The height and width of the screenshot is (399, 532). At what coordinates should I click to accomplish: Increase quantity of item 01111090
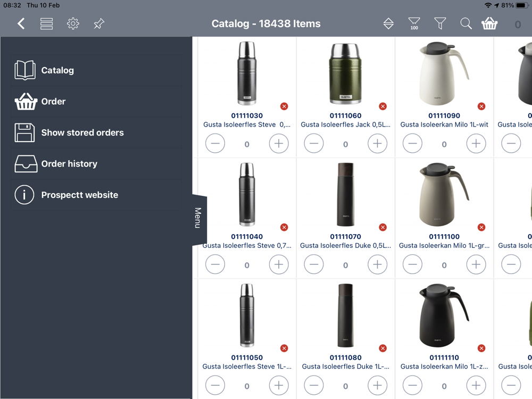(x=476, y=144)
